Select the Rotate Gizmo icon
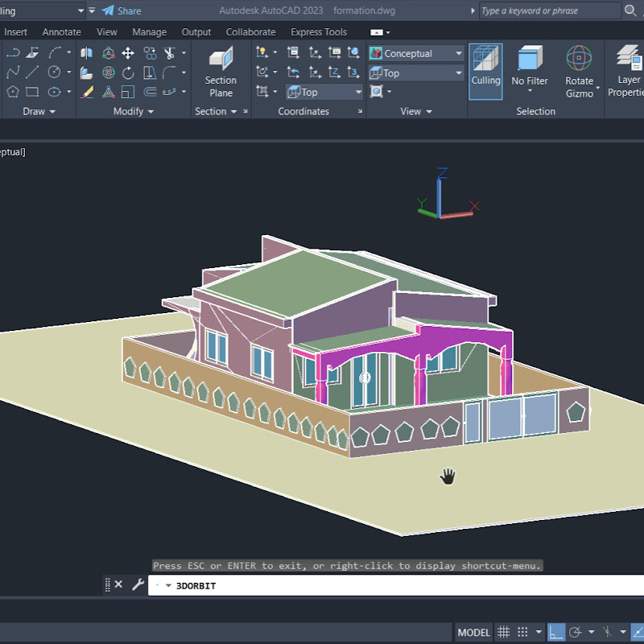This screenshot has height=644, width=644. 579,72
